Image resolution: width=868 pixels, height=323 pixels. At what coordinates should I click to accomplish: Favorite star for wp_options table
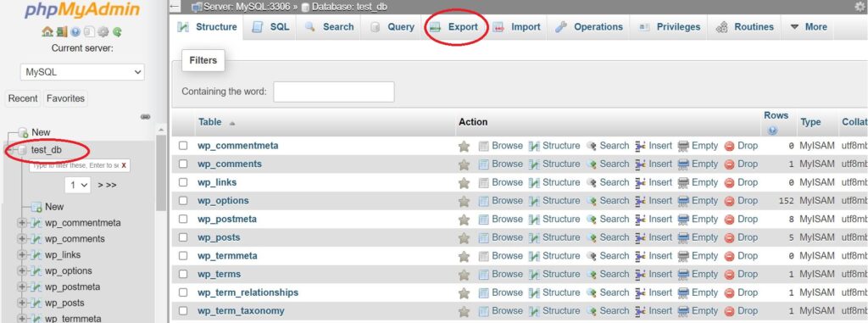pos(464,201)
